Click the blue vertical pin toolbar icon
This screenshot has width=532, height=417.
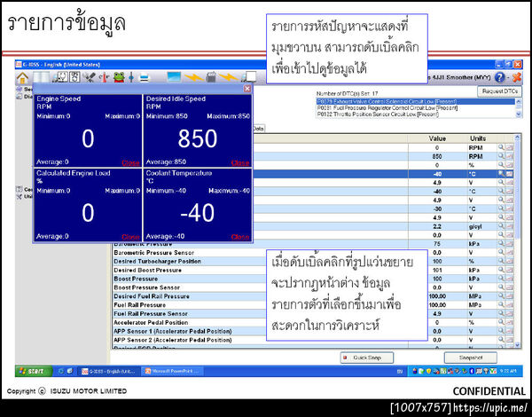[x=131, y=78]
